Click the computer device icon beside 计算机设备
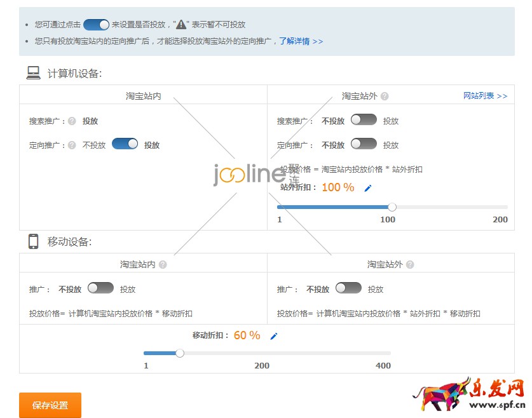This screenshot has height=418, width=532. coord(33,73)
